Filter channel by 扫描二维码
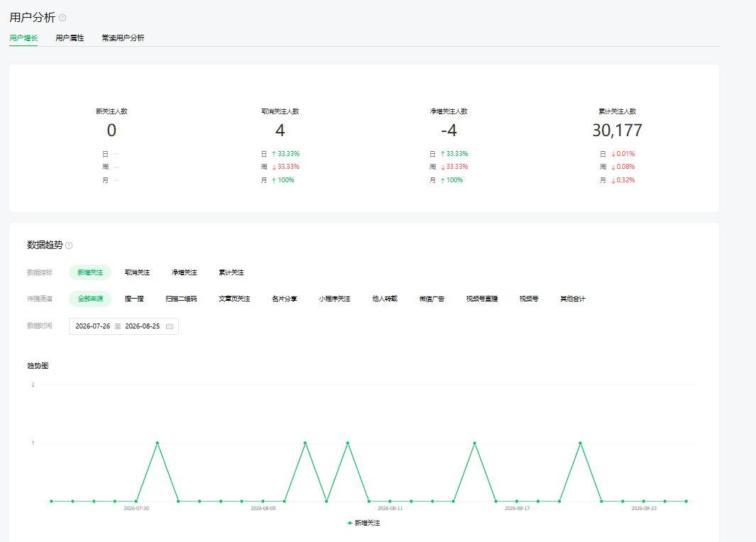The image size is (756, 542). point(181,299)
